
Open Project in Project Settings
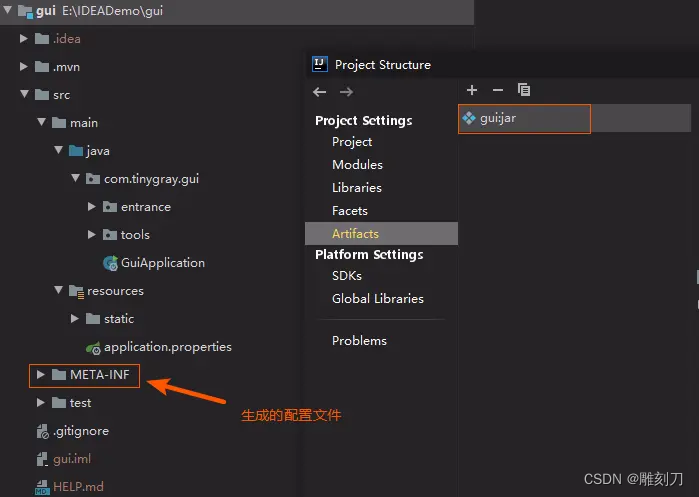point(352,142)
